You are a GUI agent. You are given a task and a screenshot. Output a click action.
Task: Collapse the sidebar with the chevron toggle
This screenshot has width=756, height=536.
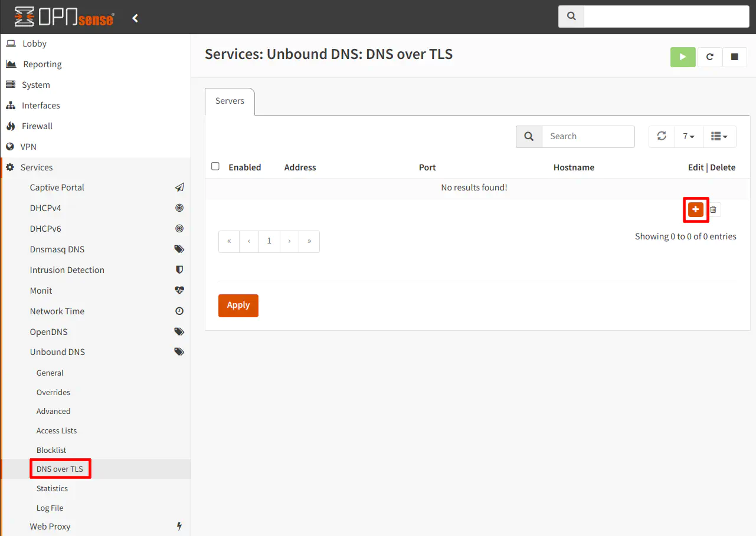(x=135, y=18)
